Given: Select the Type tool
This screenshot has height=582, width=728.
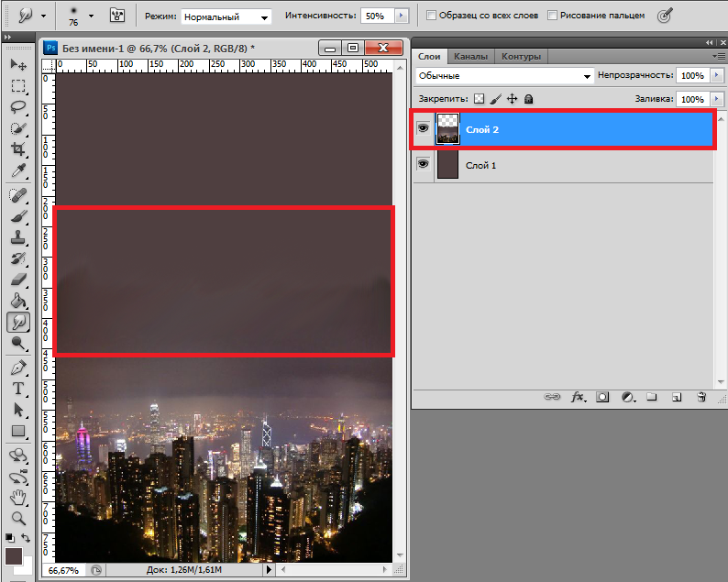Looking at the screenshot, I should point(17,388).
